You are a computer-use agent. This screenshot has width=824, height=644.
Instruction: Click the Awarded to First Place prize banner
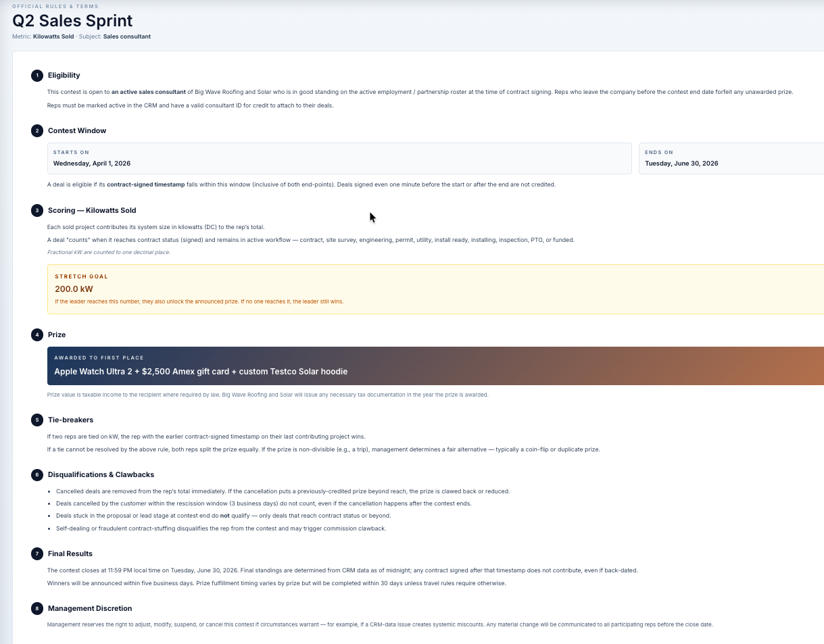click(x=435, y=366)
